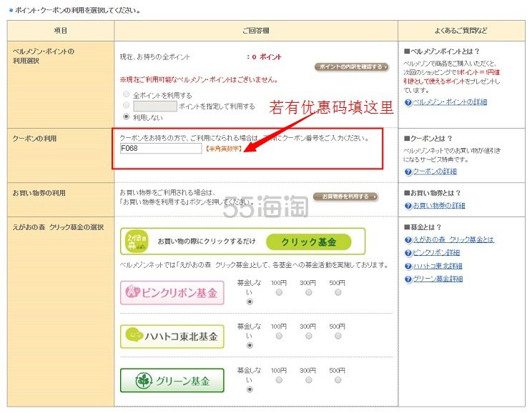Select 500円 for グリーン基金
Screen dimensions: 532x413
click(x=338, y=380)
